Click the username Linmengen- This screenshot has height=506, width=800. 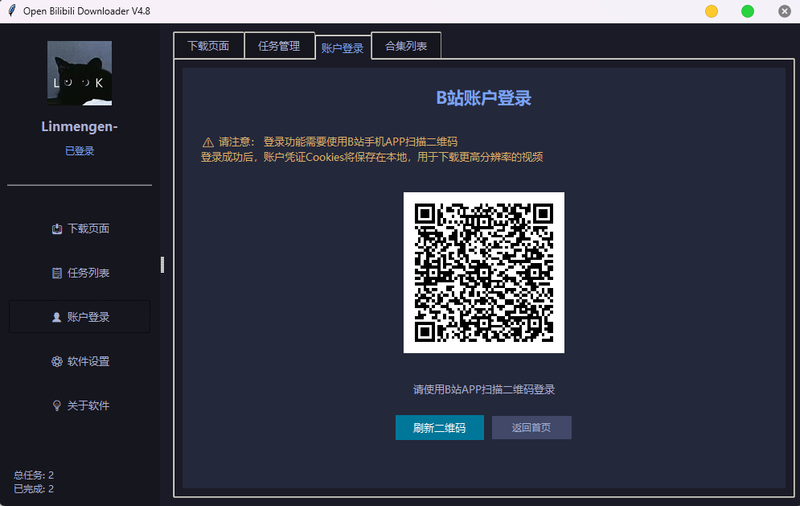(x=80, y=126)
